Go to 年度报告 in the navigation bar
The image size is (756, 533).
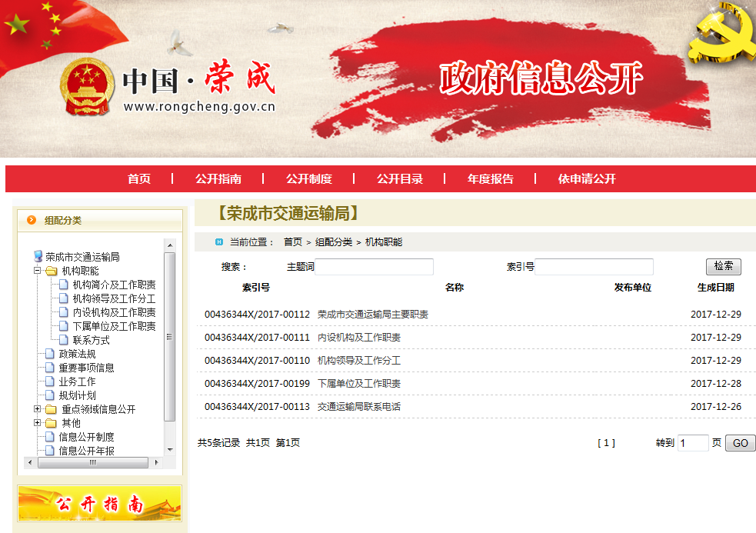click(x=490, y=178)
